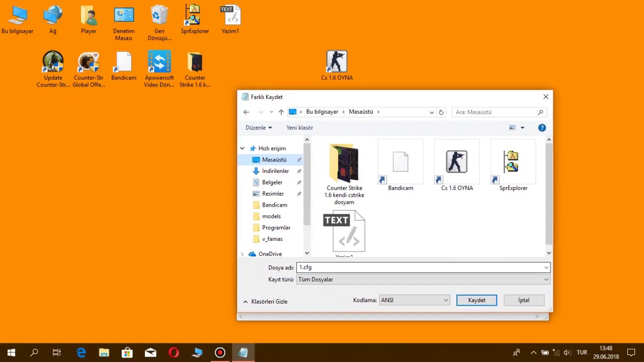This screenshot has width=644, height=362.
Task: Open the Ağ network desktop icon
Action: tap(53, 20)
